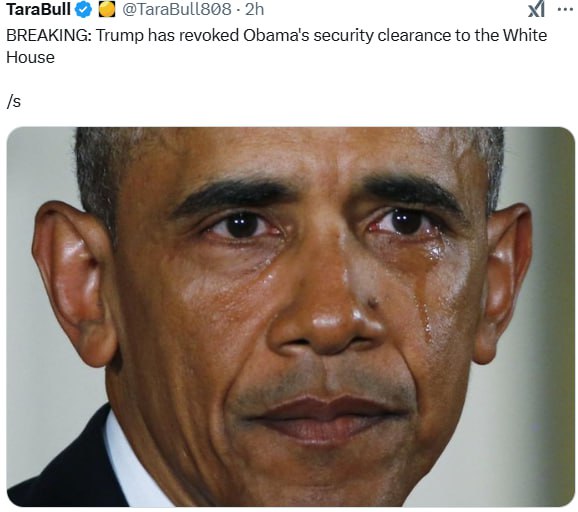
Task: Click the word Trump in post text
Action: [120, 36]
